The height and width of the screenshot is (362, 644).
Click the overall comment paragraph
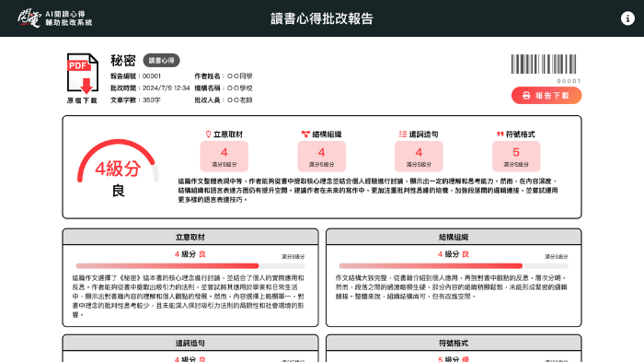[368, 190]
